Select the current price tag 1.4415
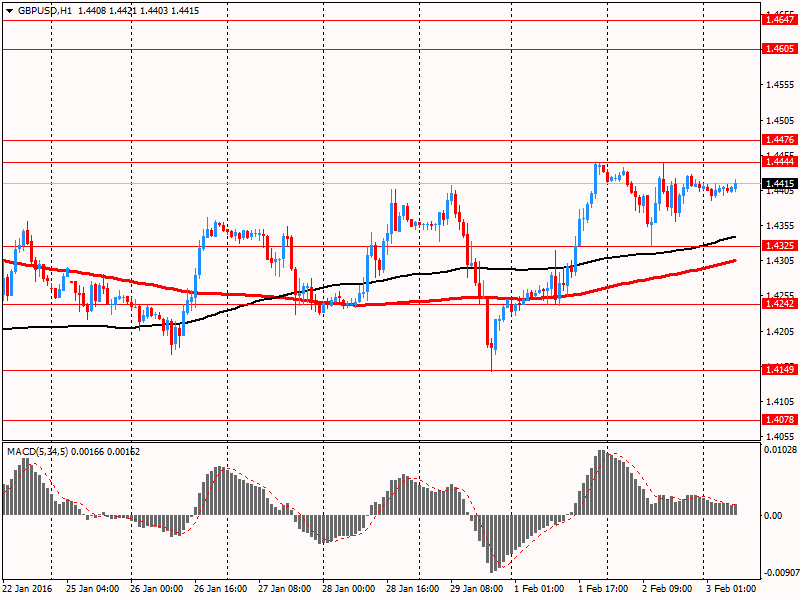The image size is (800, 600). 779,184
